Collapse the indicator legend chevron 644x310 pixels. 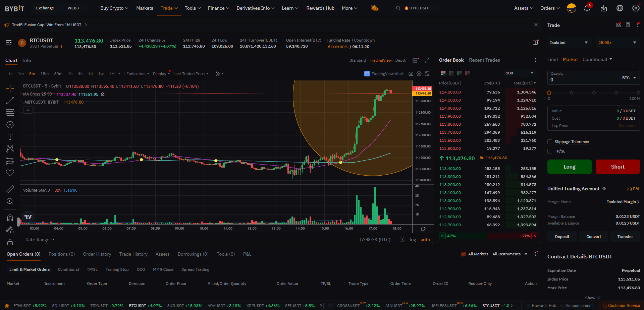coord(28,110)
